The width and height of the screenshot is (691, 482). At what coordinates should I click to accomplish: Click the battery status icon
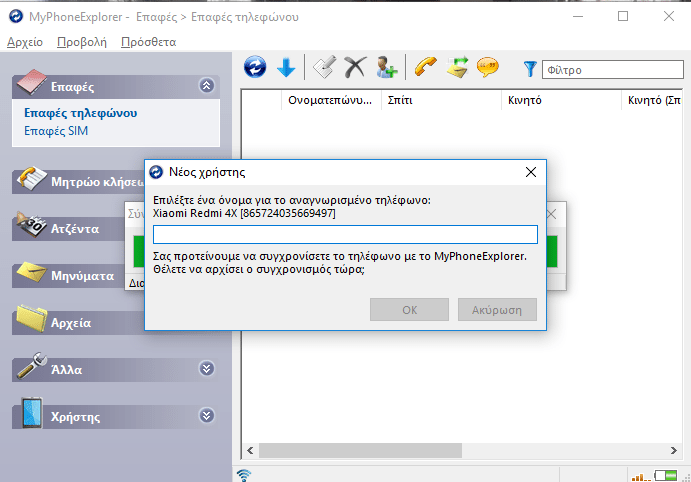coord(665,475)
